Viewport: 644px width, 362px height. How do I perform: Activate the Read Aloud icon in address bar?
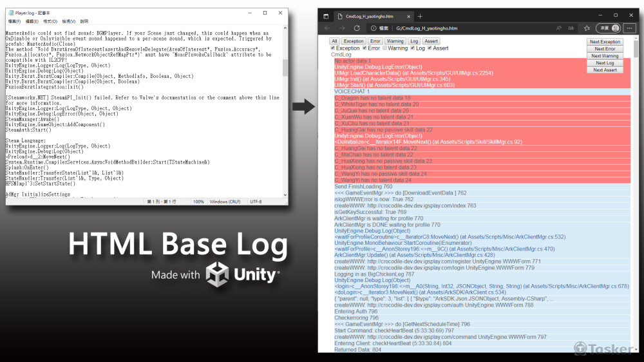[558, 28]
